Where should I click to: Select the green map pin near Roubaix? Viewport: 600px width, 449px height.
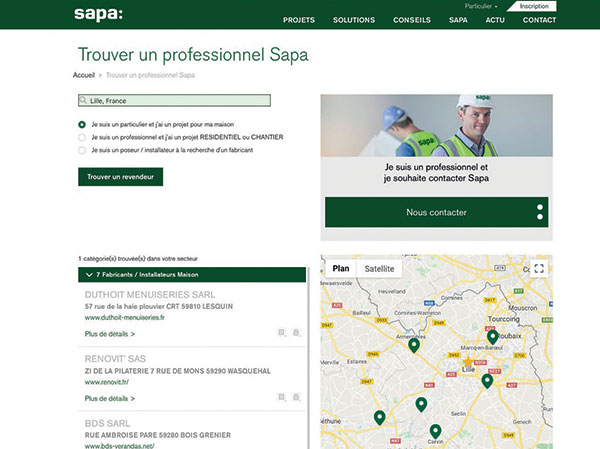(492, 337)
